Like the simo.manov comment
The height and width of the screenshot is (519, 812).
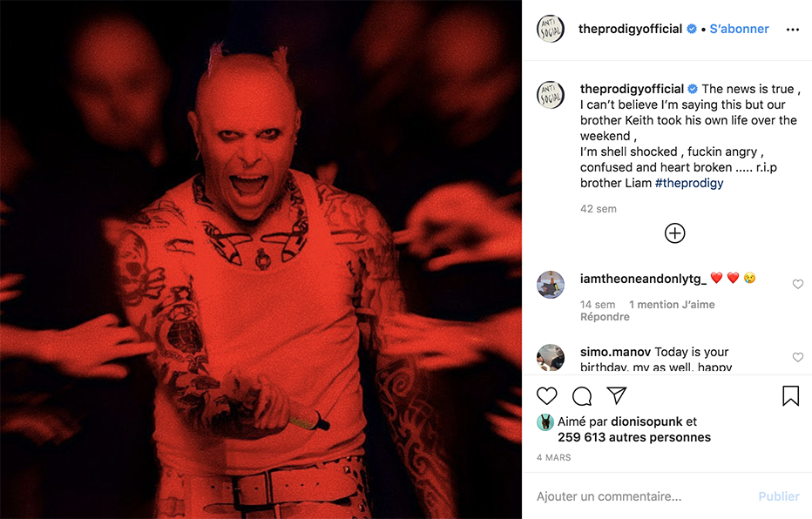pyautogui.click(x=798, y=357)
